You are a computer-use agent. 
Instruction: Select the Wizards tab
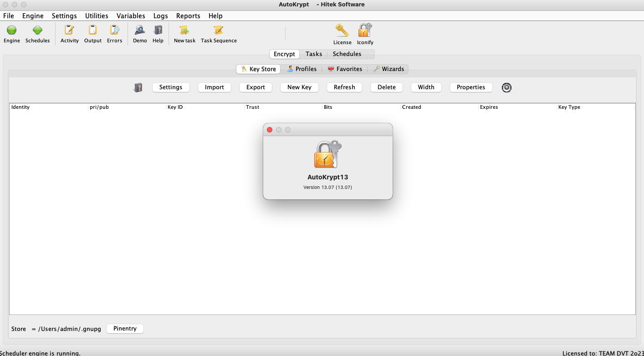pyautogui.click(x=388, y=69)
